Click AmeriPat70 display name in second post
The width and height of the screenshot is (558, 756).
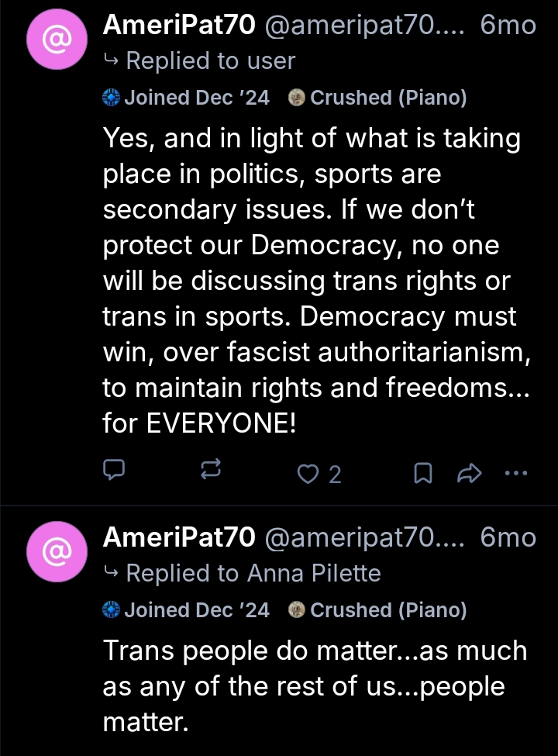[x=179, y=537]
